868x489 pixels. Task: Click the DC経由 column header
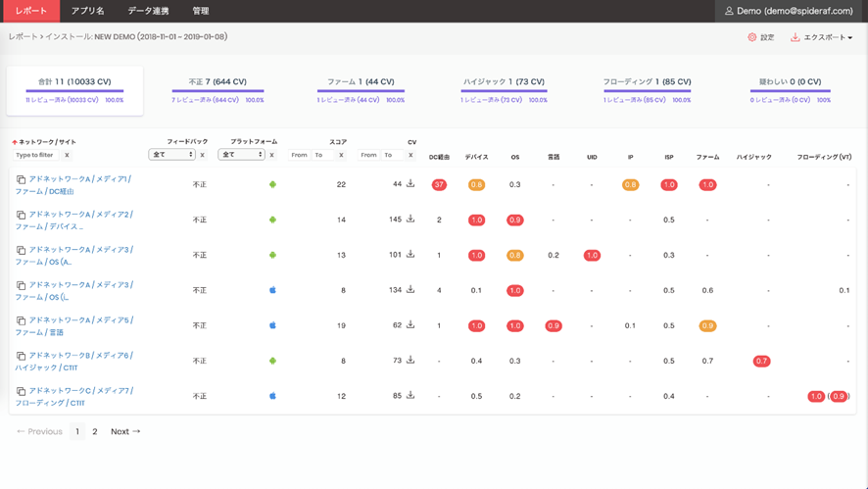click(439, 157)
